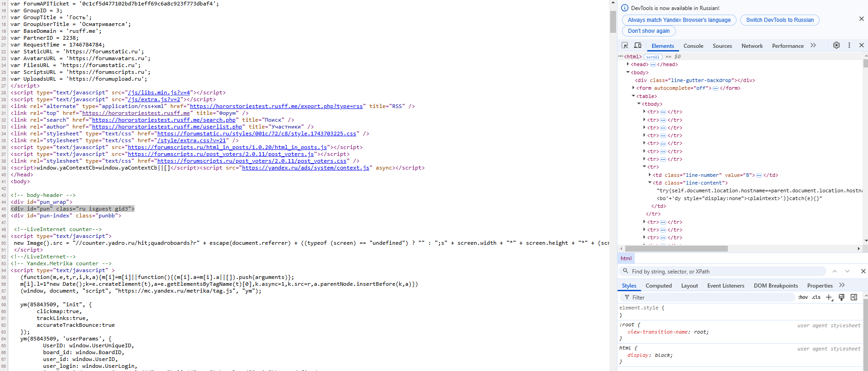Toggle the computed styles sidebar icon

click(853, 297)
